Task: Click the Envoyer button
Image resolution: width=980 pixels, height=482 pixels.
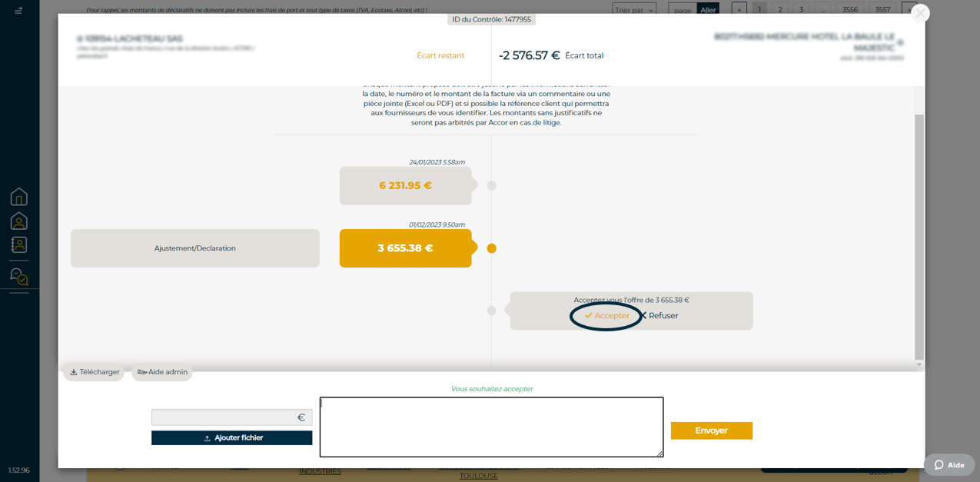Action: click(x=712, y=430)
